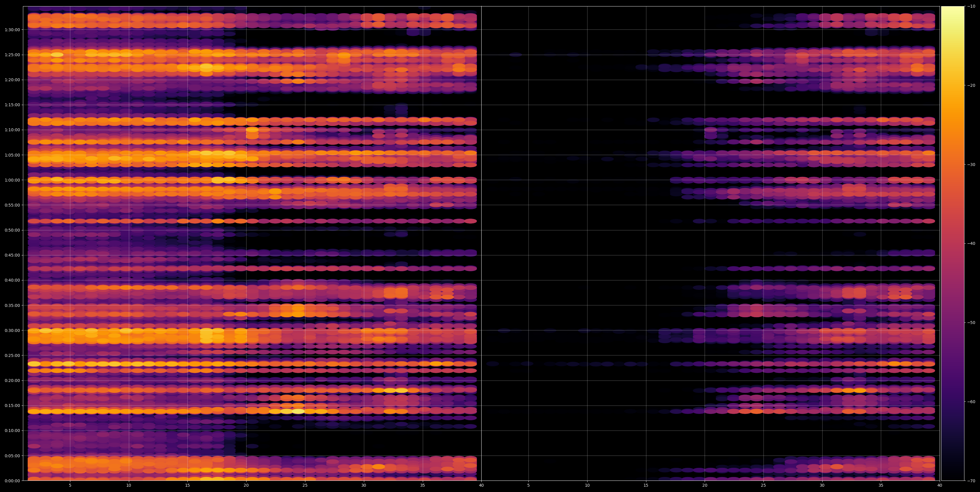Click x-axis tick "15" under the right heatmap
Image resolution: width=980 pixels, height=492 pixels.
click(646, 486)
